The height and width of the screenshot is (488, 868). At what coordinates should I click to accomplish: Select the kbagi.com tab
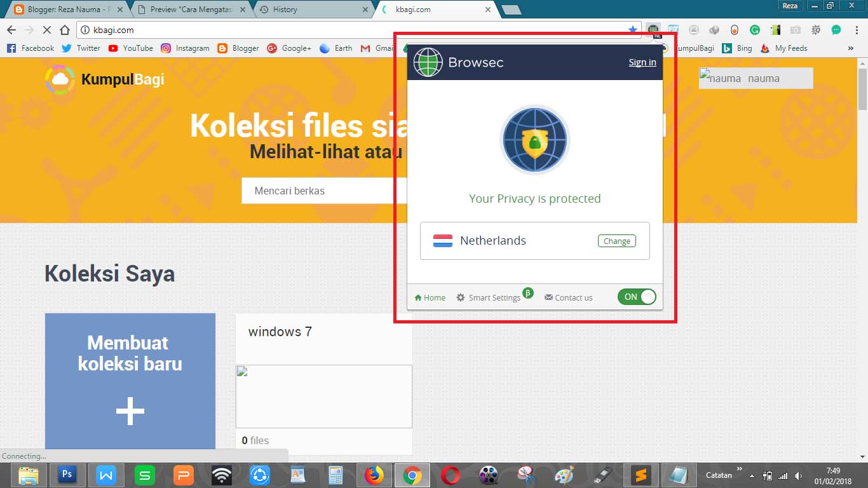(435, 10)
